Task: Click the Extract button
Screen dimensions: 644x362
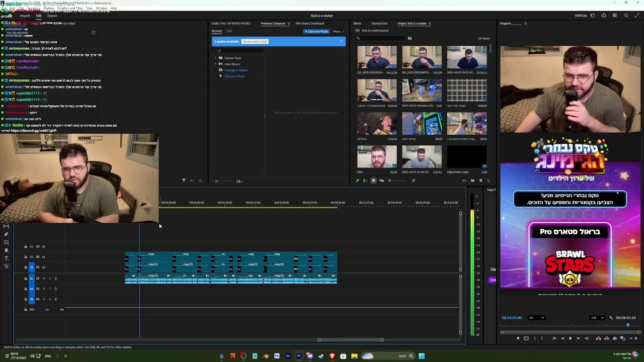Action: (606, 338)
